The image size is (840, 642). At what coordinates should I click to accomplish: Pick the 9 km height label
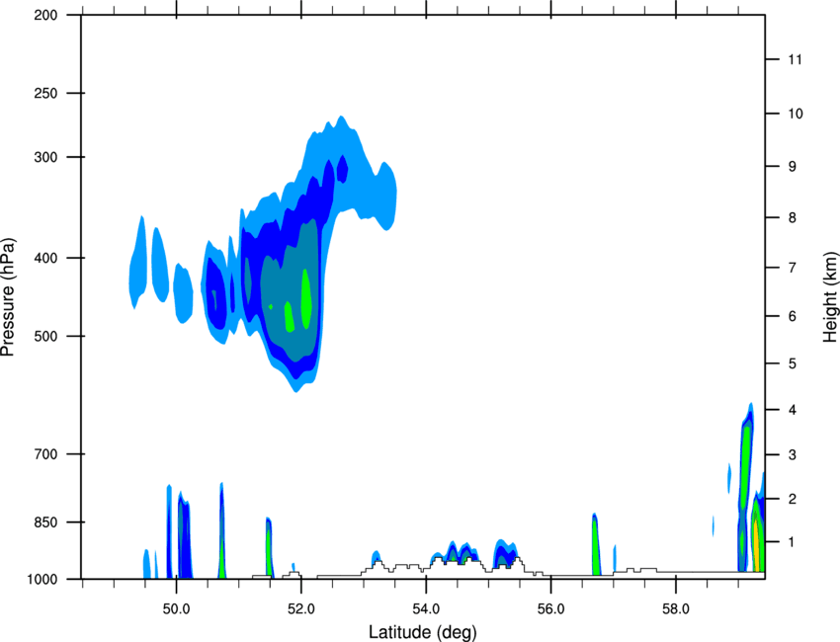coord(793,167)
